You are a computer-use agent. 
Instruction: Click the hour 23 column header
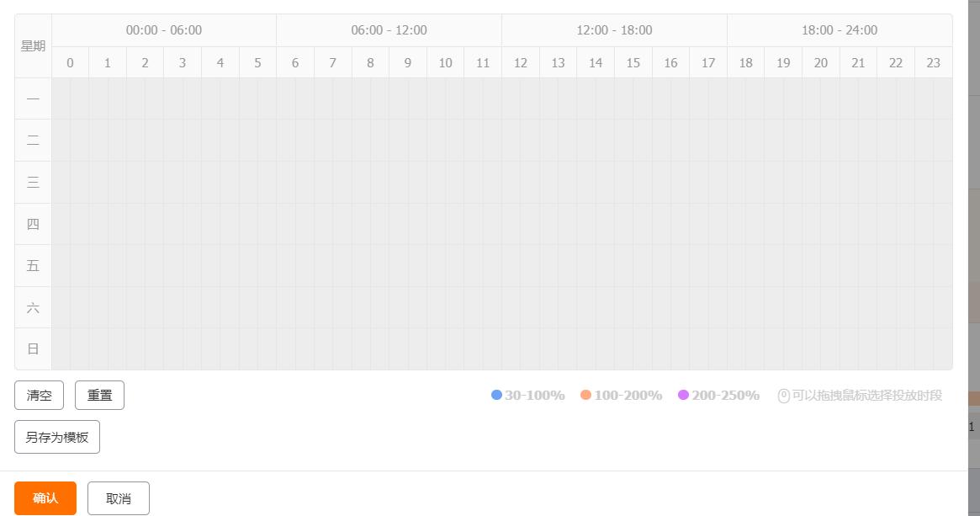[x=933, y=62]
